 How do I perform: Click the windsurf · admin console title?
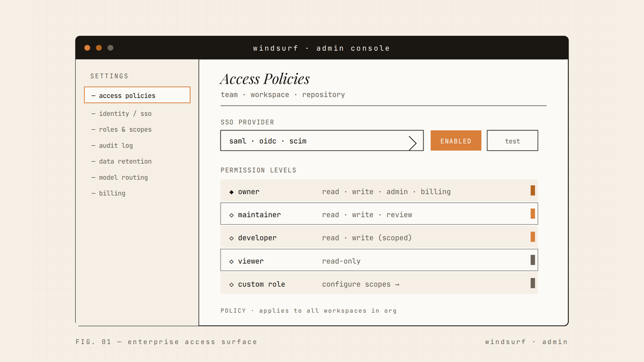click(321, 48)
